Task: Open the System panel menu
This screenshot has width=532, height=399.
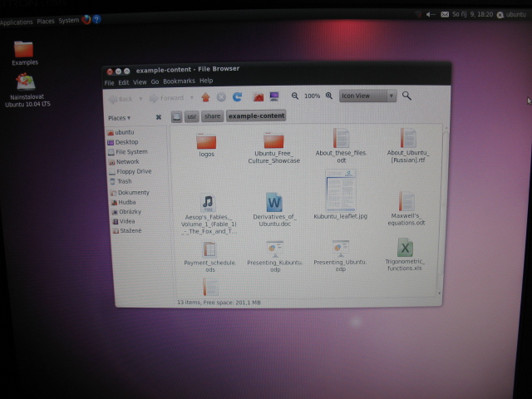Action: tap(68, 21)
